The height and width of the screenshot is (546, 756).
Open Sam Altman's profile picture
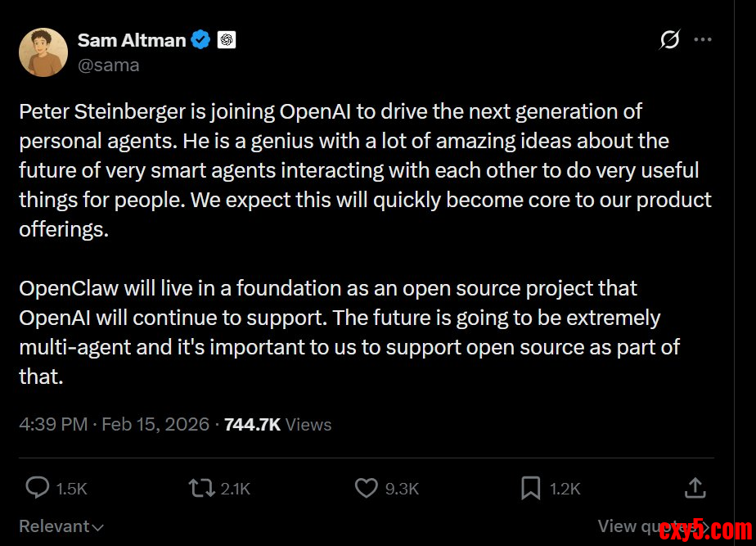(43, 52)
